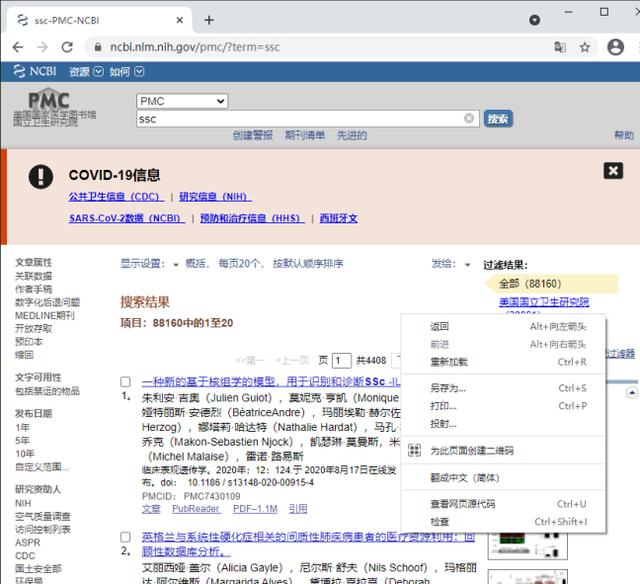
Task: Open 公共卫生信息 (CDC) link
Action: coord(116,197)
